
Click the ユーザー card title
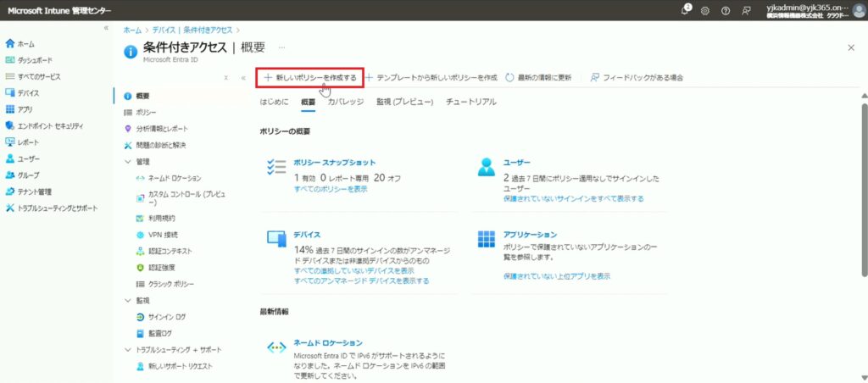[x=517, y=163]
